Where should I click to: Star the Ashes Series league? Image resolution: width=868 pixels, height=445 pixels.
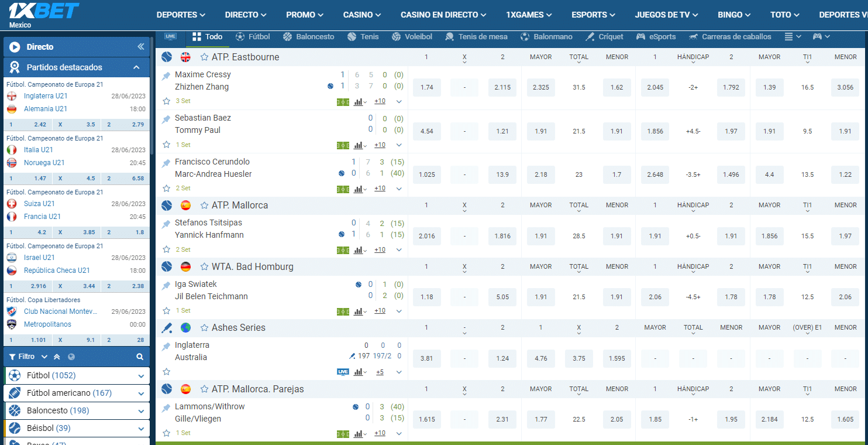[204, 328]
